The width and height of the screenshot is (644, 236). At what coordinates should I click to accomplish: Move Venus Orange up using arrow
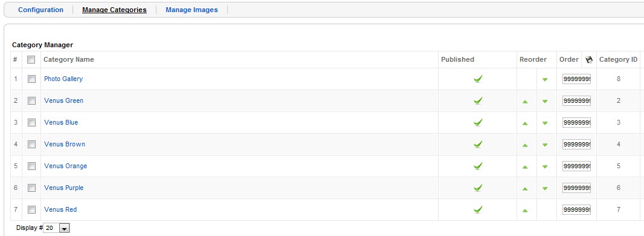pos(525,167)
